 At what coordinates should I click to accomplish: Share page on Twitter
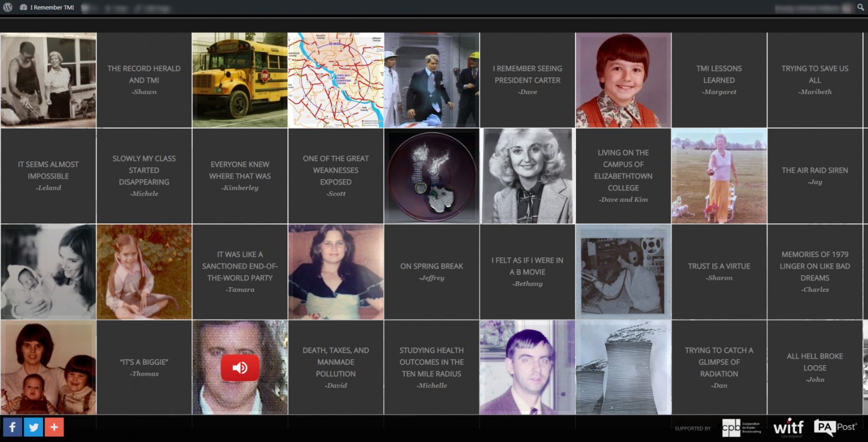click(33, 427)
